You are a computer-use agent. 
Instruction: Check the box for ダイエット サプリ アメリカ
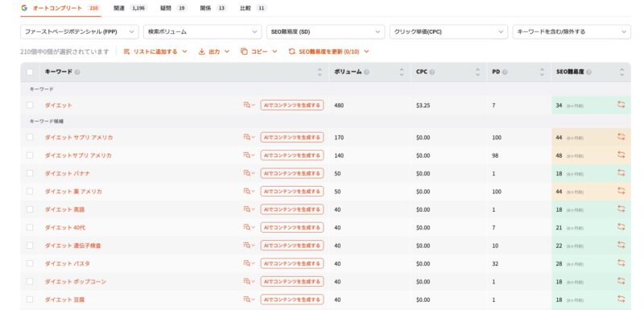point(30,137)
